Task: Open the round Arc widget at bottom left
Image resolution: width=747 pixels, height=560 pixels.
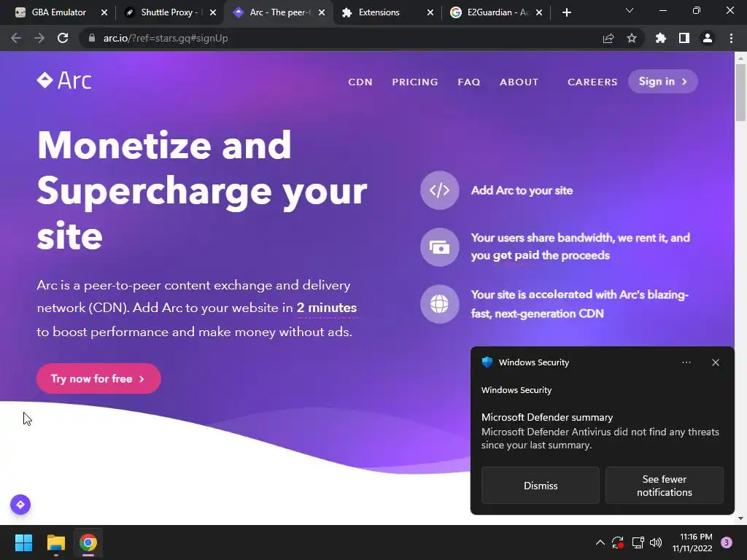Action: pos(20,505)
